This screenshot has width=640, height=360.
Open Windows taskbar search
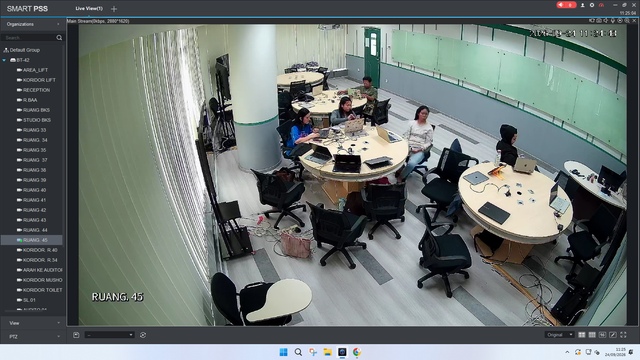(x=298, y=352)
